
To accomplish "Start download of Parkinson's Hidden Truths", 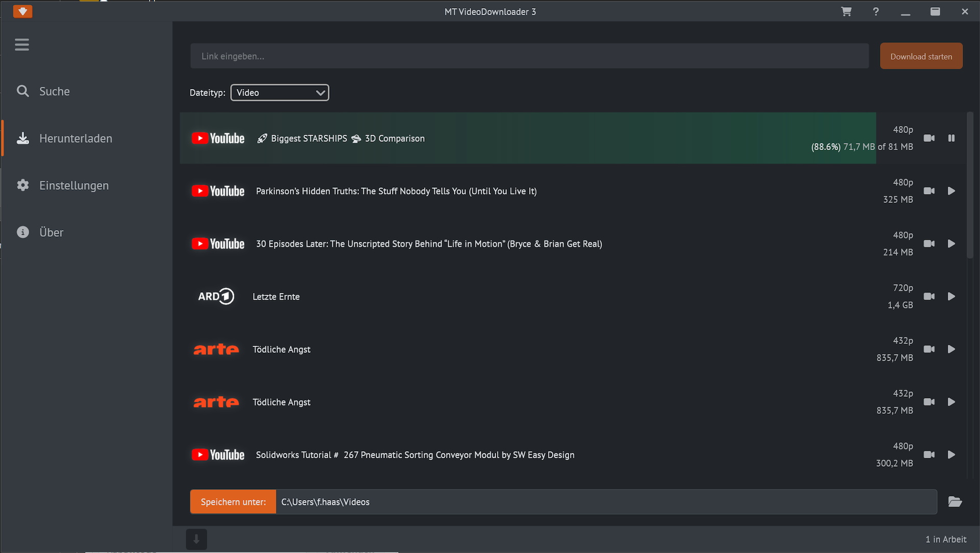I will (951, 191).
